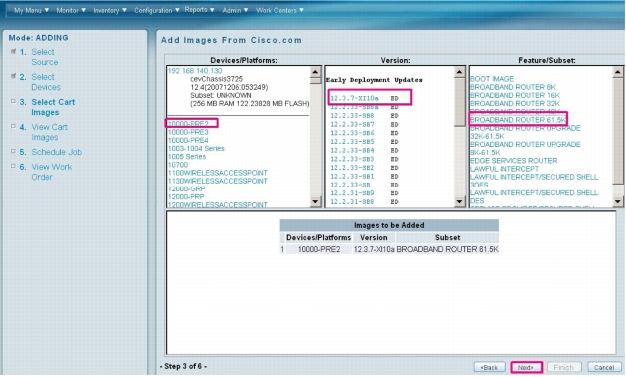The image size is (626, 377).
Task: Open the Configuration menu
Action: (x=156, y=10)
